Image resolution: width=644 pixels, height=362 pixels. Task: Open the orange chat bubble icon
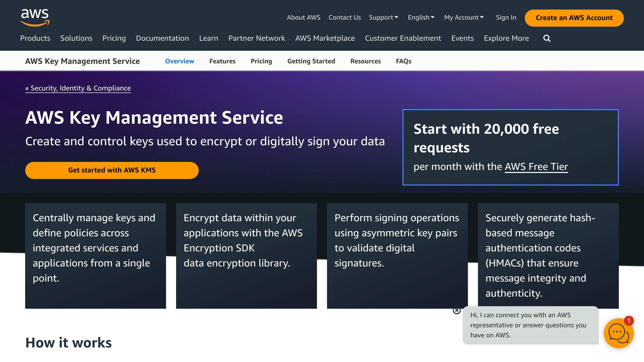pyautogui.click(x=619, y=333)
